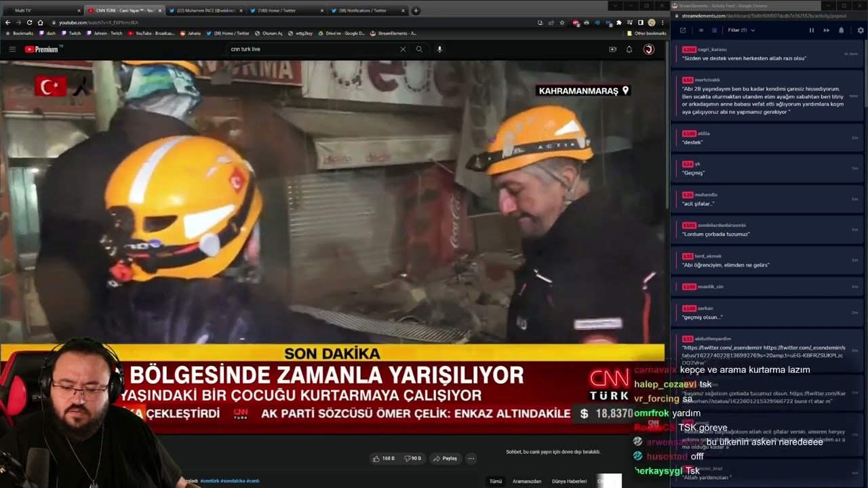Open the Twitch bookmark
Image resolution: width=868 pixels, height=488 pixels.
tap(71, 33)
